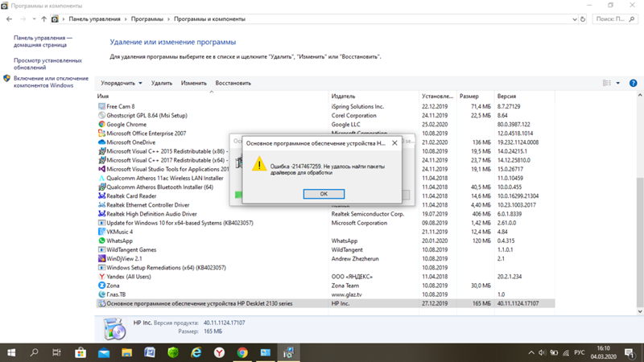Go back with the navigation arrow

(9, 19)
